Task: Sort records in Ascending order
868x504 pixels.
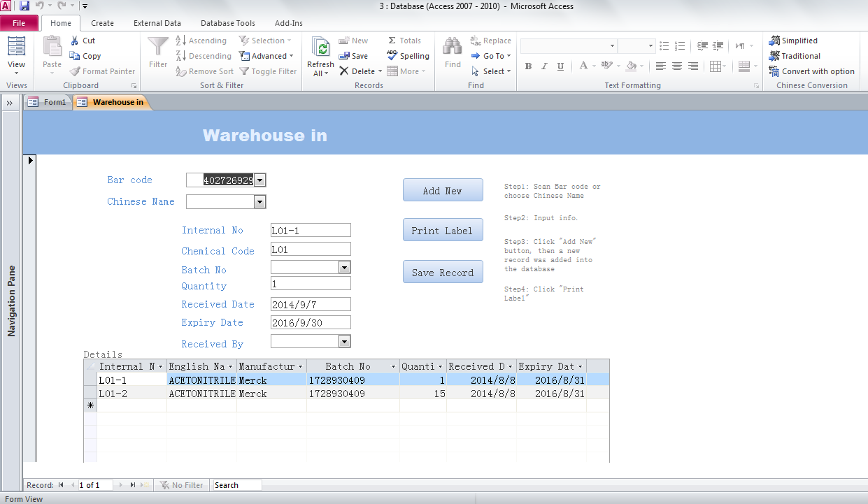Action: pos(201,41)
